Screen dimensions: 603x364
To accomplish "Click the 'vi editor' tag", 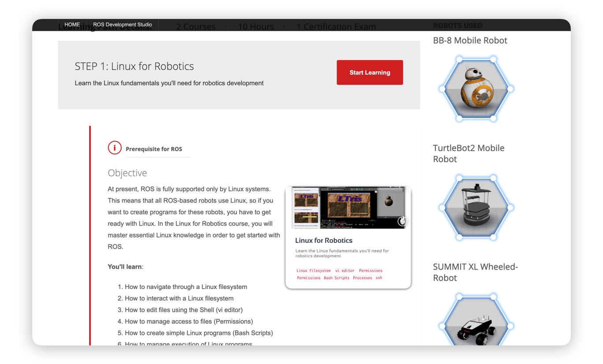I will (x=345, y=271).
